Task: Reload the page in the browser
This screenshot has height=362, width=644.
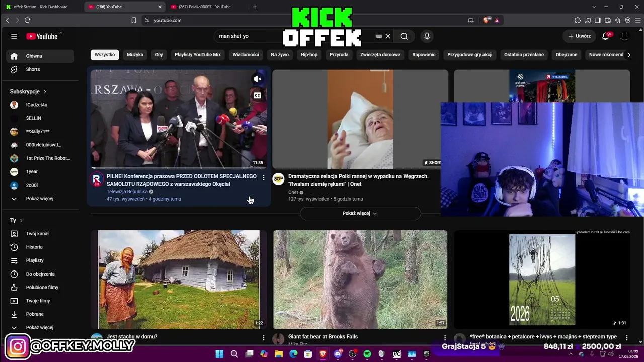Action: tap(27, 20)
